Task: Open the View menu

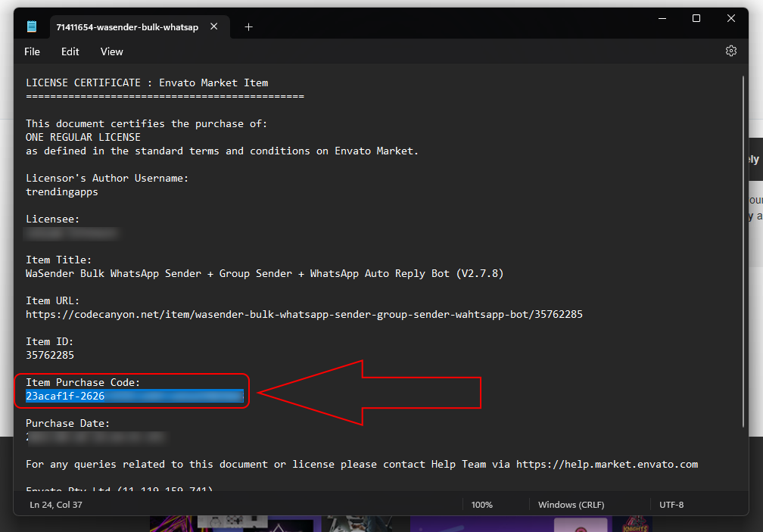Action: tap(111, 51)
